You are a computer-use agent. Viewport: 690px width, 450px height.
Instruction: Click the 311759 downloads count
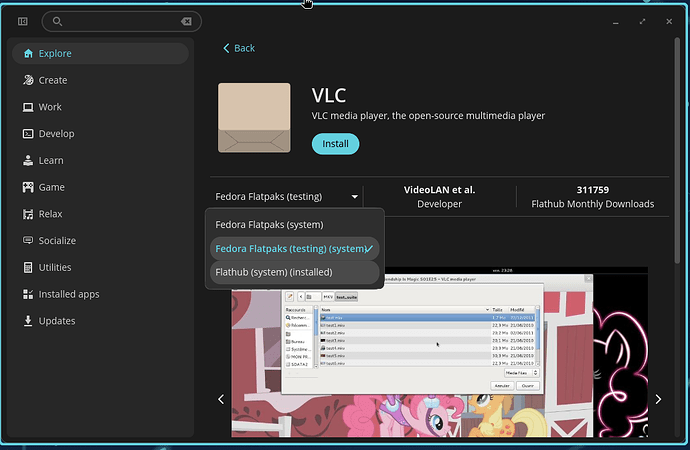coord(593,190)
